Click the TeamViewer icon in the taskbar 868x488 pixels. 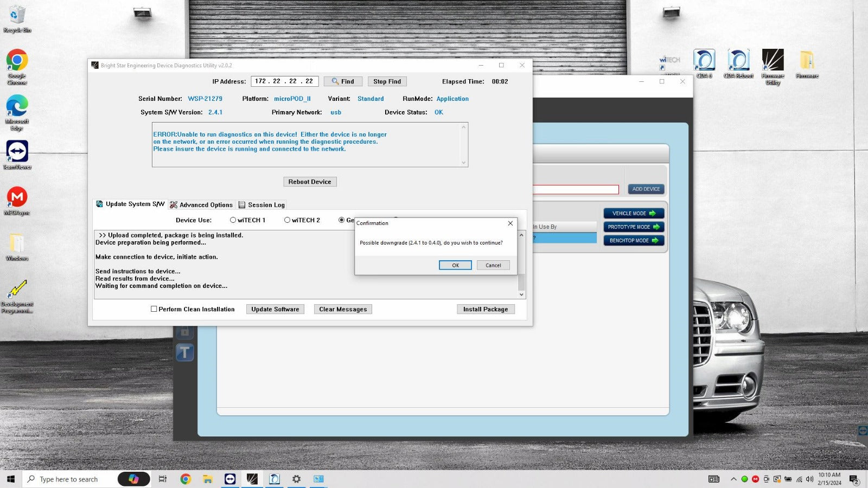[230, 479]
